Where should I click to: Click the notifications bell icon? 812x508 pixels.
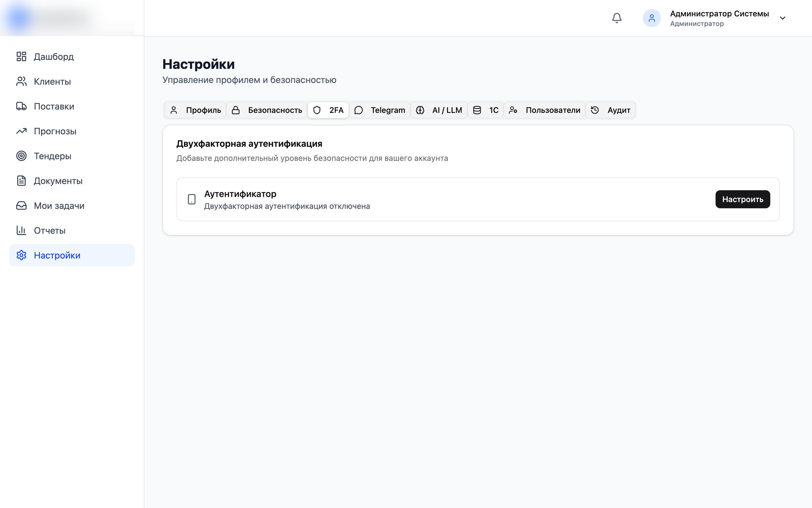click(617, 18)
